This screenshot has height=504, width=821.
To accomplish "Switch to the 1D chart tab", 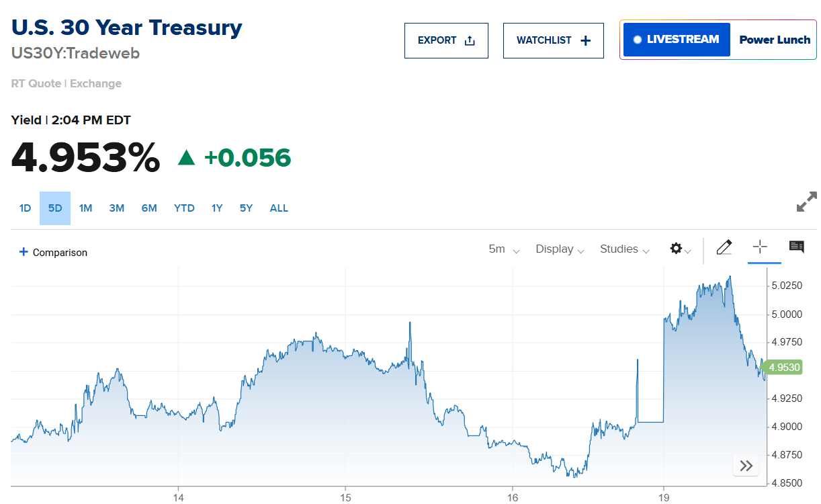I will 25,208.
